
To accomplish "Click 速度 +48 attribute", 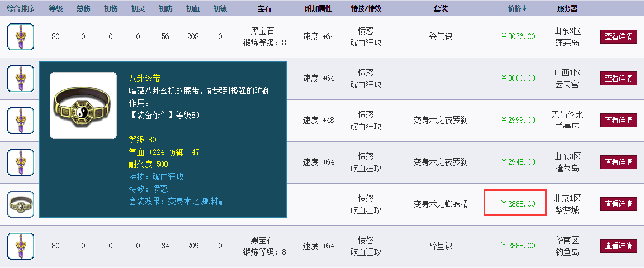I will pyautogui.click(x=318, y=120).
